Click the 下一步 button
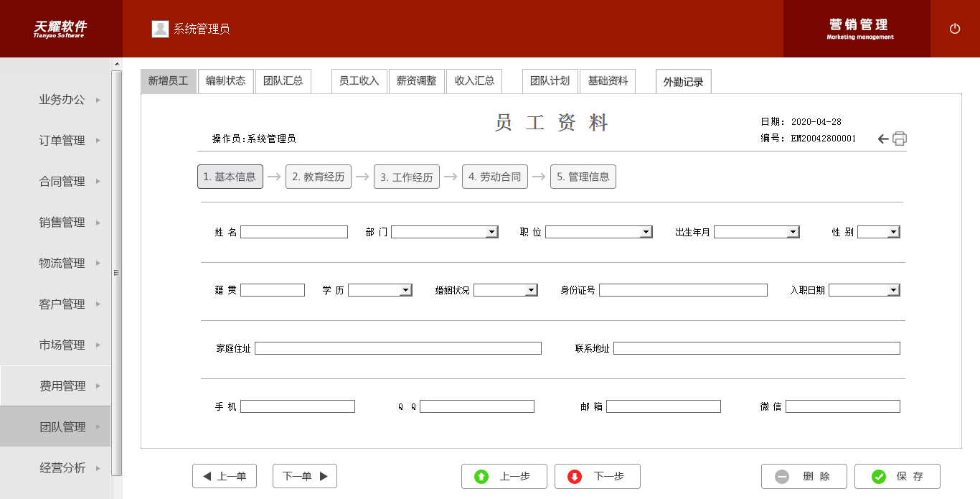Screen dimensions: 980x499 pyautogui.click(x=598, y=476)
